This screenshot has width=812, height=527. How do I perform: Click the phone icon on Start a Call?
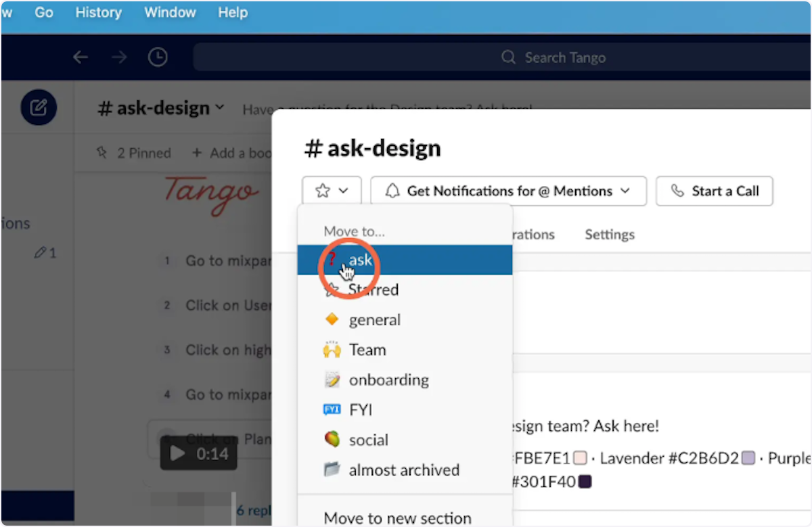[x=677, y=191]
